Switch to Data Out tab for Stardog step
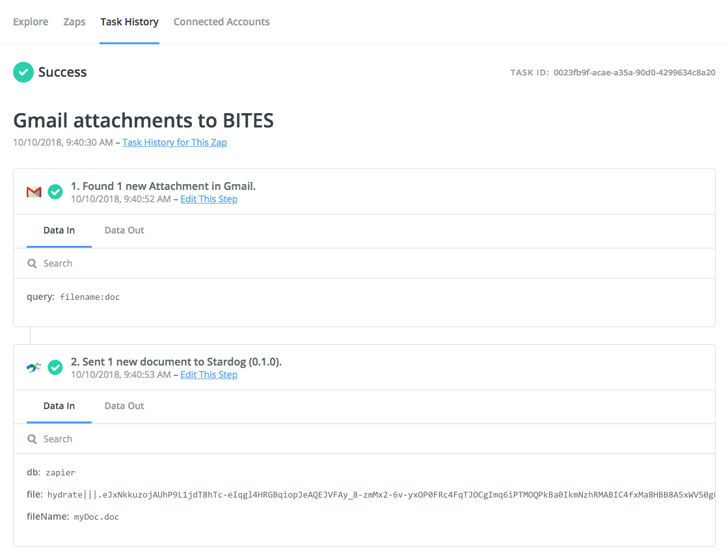Image resolution: width=728 pixels, height=560 pixels. (x=124, y=406)
